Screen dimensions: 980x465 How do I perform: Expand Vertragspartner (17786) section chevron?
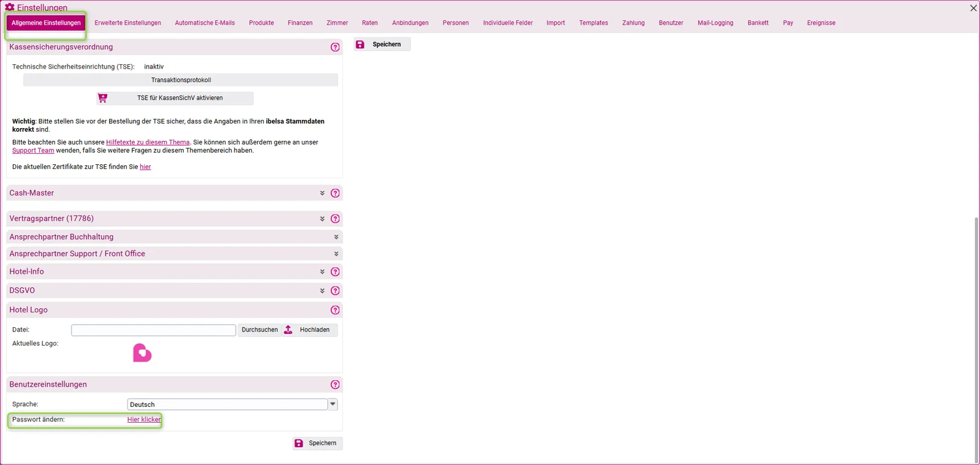(322, 219)
